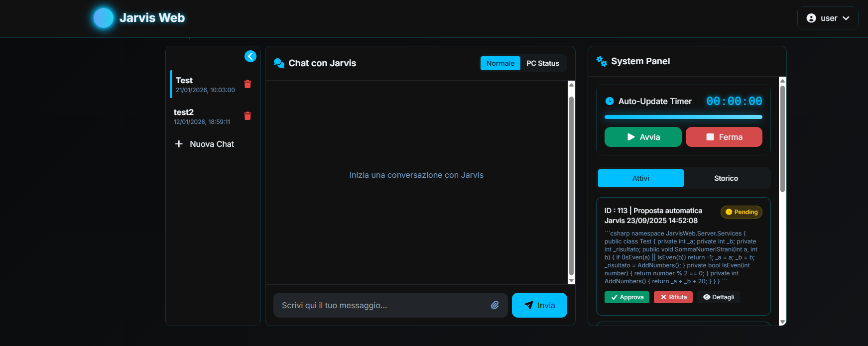Delete the test2 chat with trash icon
Screen dimensions: 868x346
click(x=248, y=116)
